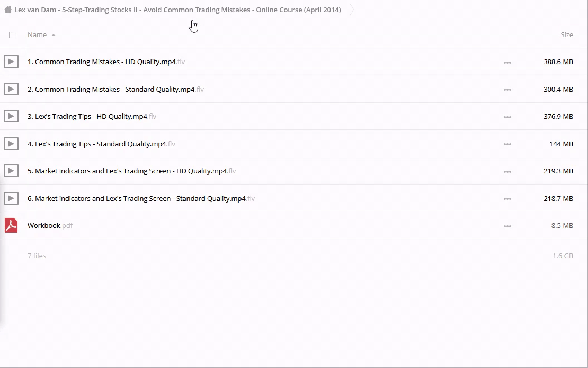
Task: Click video icon for Lex's Trading Tips HD
Action: point(11,116)
